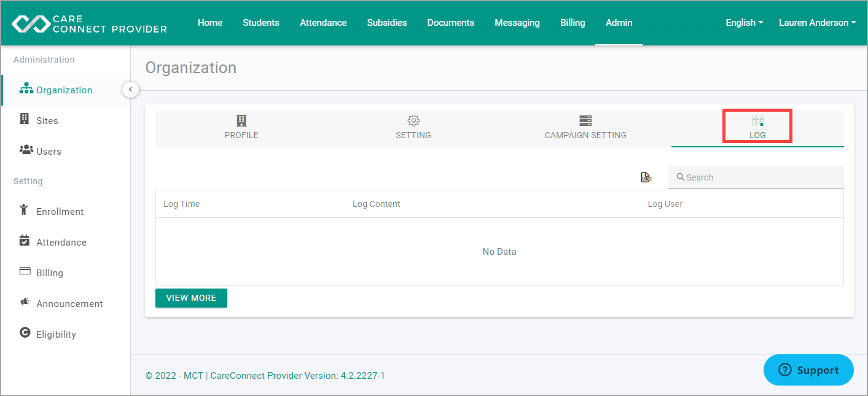
Task: Click the Billing credit card icon
Action: click(x=24, y=272)
